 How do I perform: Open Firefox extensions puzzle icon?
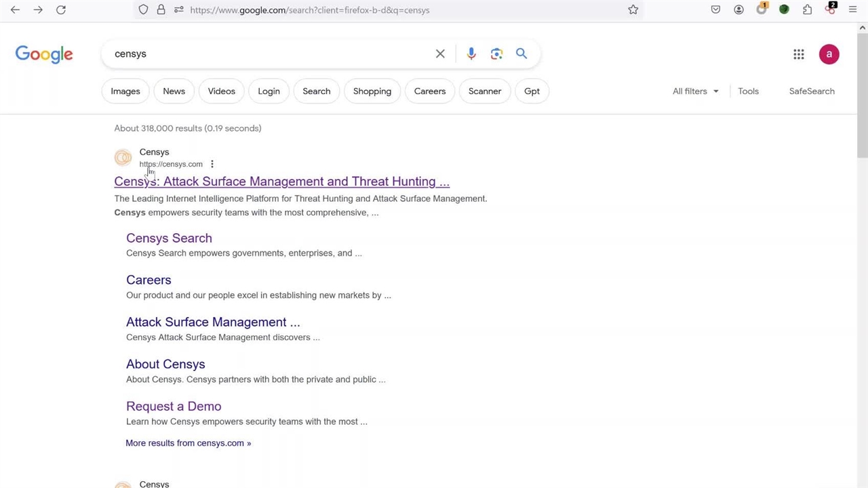pos(807,9)
